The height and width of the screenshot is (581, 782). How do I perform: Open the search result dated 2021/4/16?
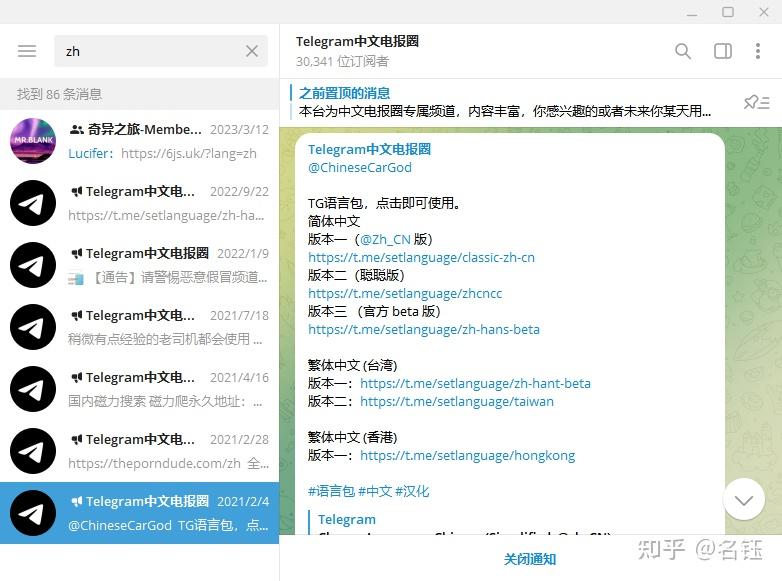point(140,389)
